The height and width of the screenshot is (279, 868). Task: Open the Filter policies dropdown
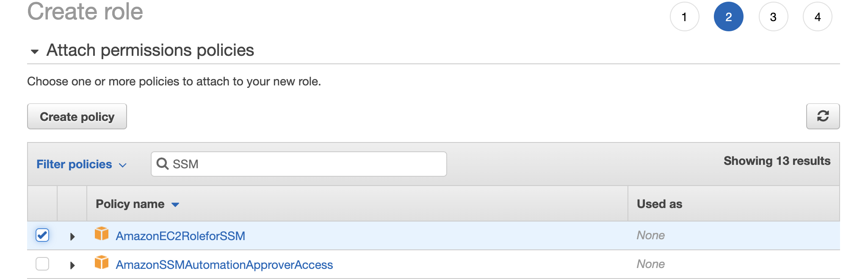tap(81, 164)
